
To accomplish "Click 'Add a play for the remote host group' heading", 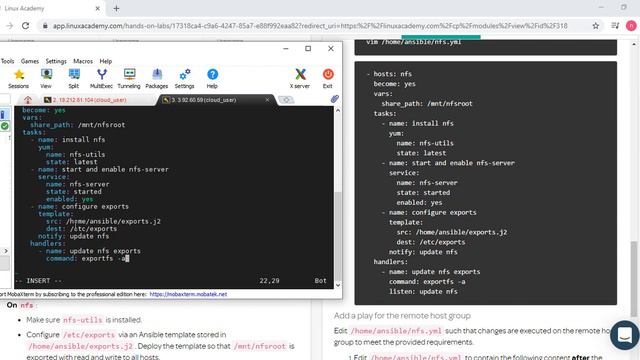I will pos(402,316).
